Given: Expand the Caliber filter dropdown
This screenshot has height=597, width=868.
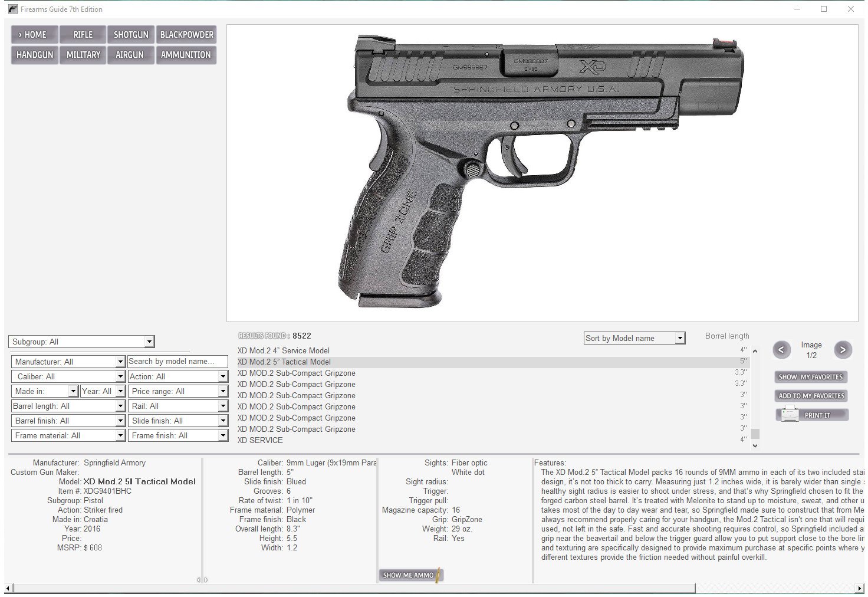Looking at the screenshot, I should (x=120, y=376).
